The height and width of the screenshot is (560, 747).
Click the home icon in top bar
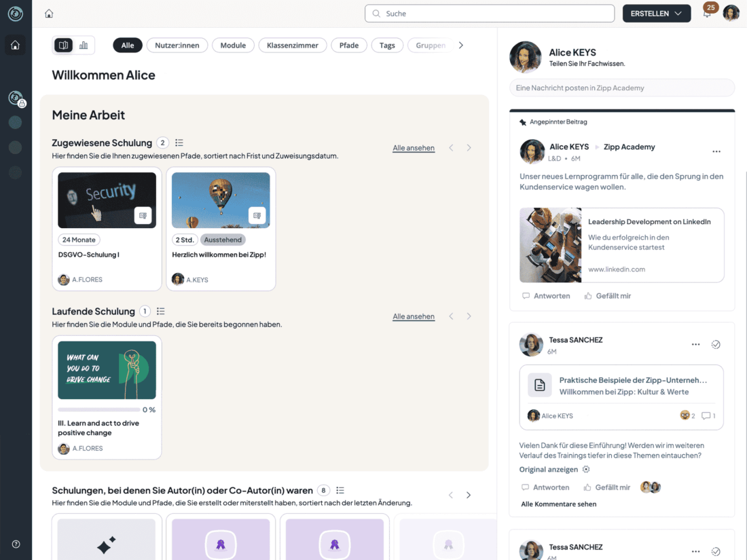[x=49, y=14]
